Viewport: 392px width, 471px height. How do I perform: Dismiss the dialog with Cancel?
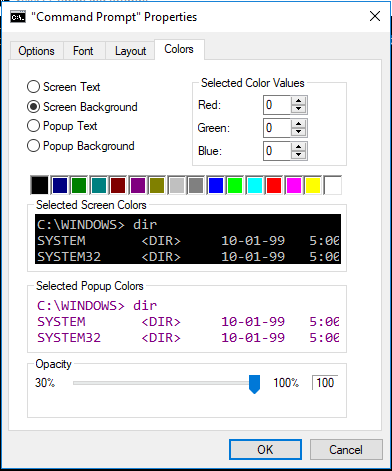click(x=346, y=450)
